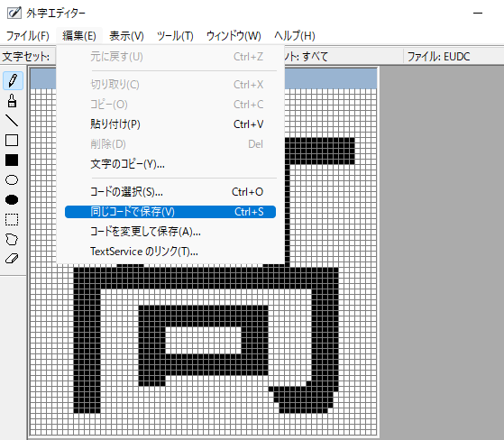The width and height of the screenshot is (504, 440).
Task: Select the Filled Ellipse tool
Action: click(12, 199)
